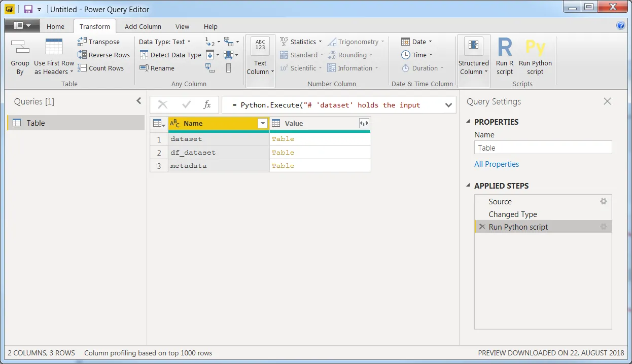Expand the formula bar chevron
The height and width of the screenshot is (364, 632).
pyautogui.click(x=448, y=105)
